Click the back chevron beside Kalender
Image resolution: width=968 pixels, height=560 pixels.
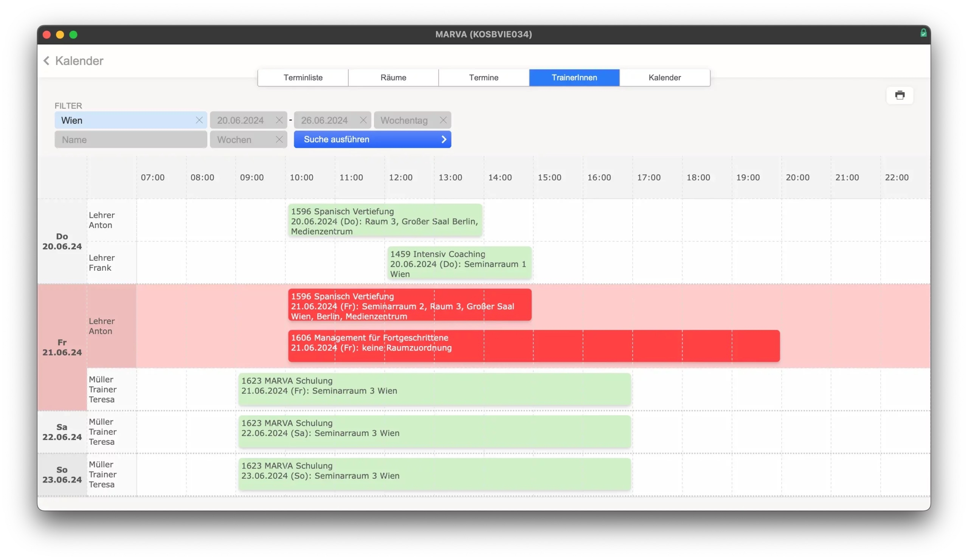[47, 60]
